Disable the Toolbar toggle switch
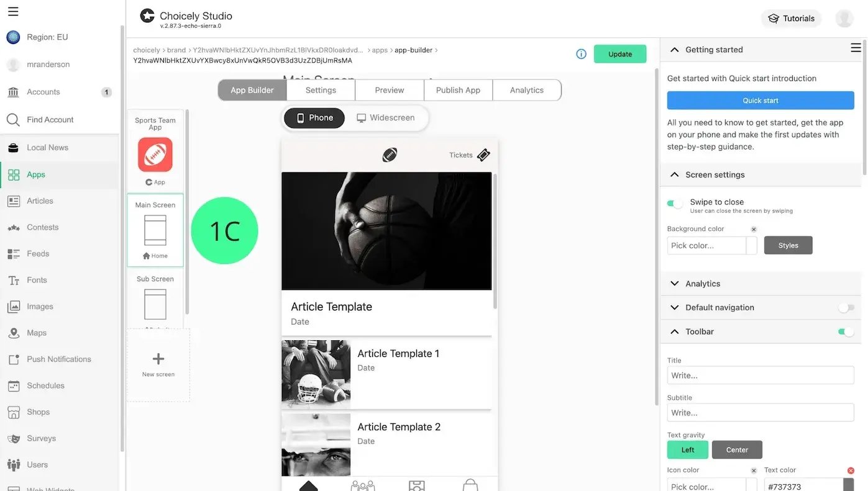 pyautogui.click(x=846, y=331)
